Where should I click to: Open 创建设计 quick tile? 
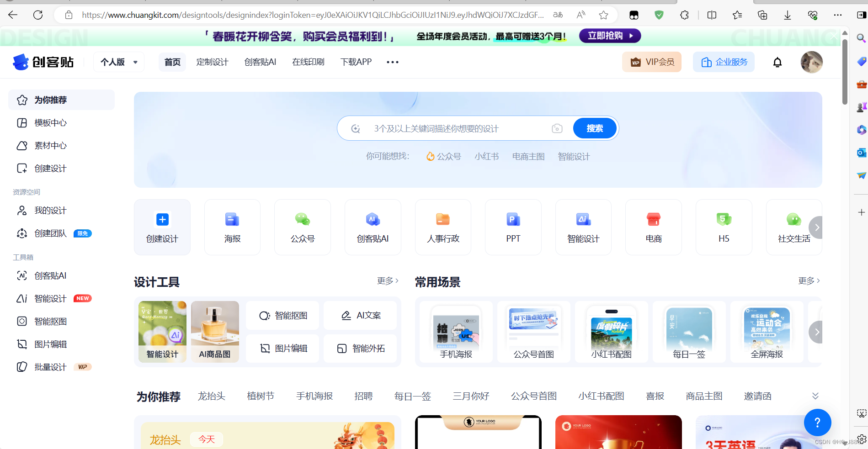click(162, 227)
